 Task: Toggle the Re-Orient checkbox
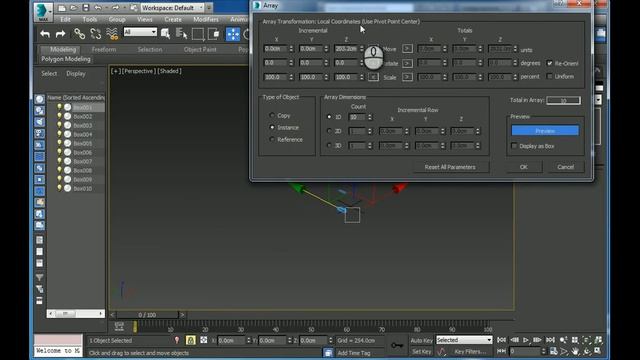[549, 63]
